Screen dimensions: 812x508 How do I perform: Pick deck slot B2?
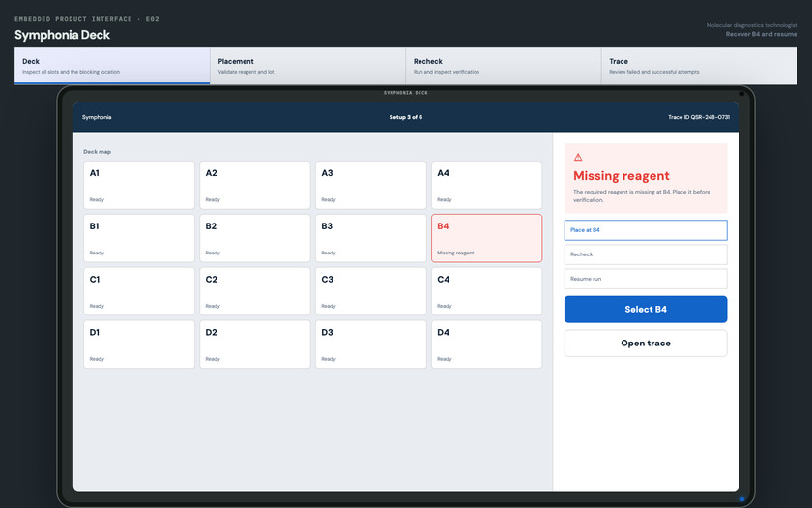(255, 238)
